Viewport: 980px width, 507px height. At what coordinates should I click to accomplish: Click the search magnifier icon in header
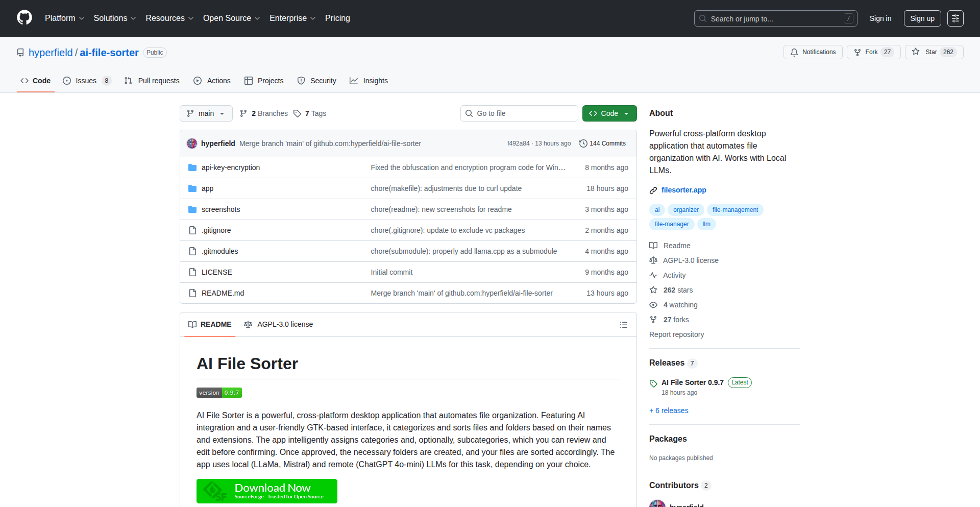click(703, 18)
